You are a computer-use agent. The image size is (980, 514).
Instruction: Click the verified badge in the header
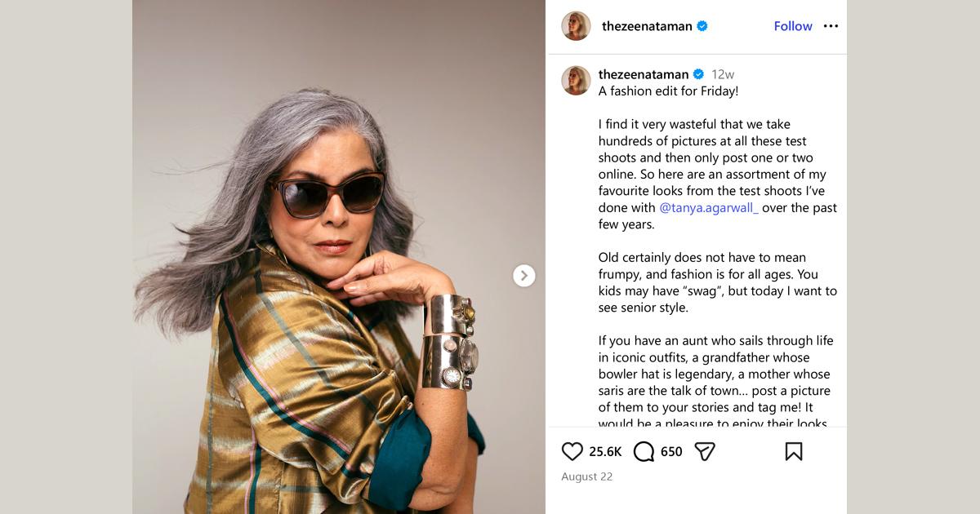point(702,26)
